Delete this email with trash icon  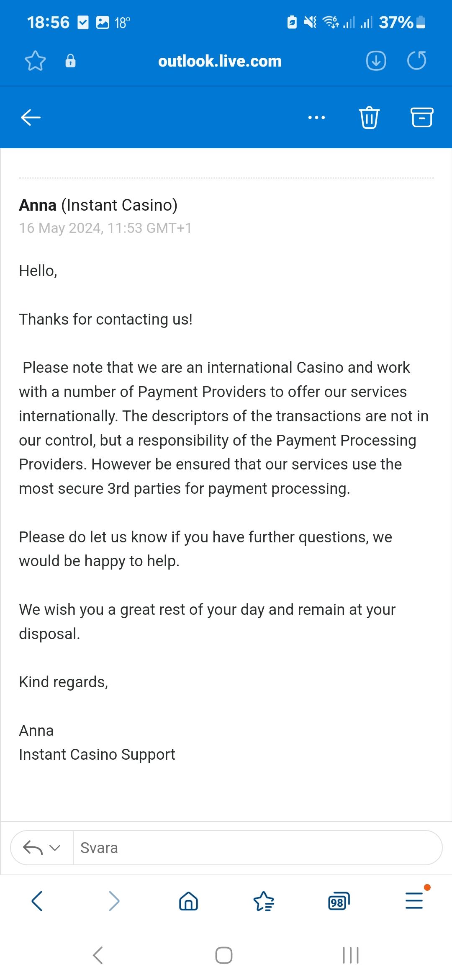coord(369,118)
